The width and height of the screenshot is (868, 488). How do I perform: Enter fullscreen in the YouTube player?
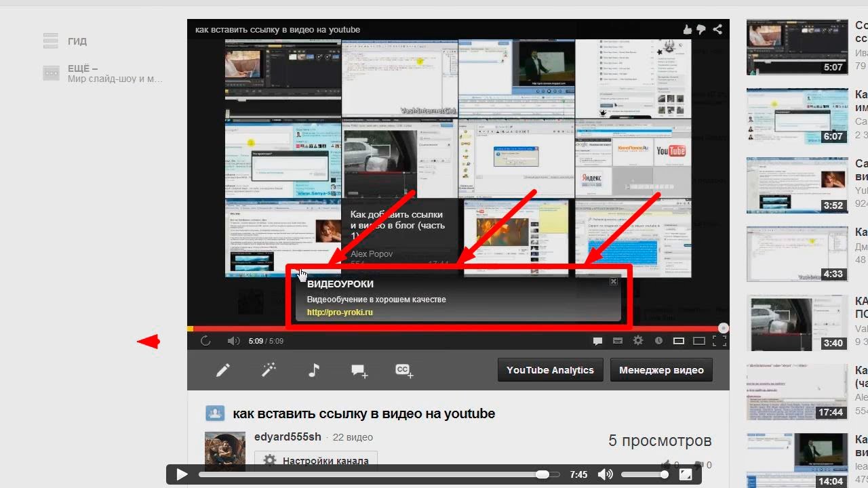click(719, 341)
